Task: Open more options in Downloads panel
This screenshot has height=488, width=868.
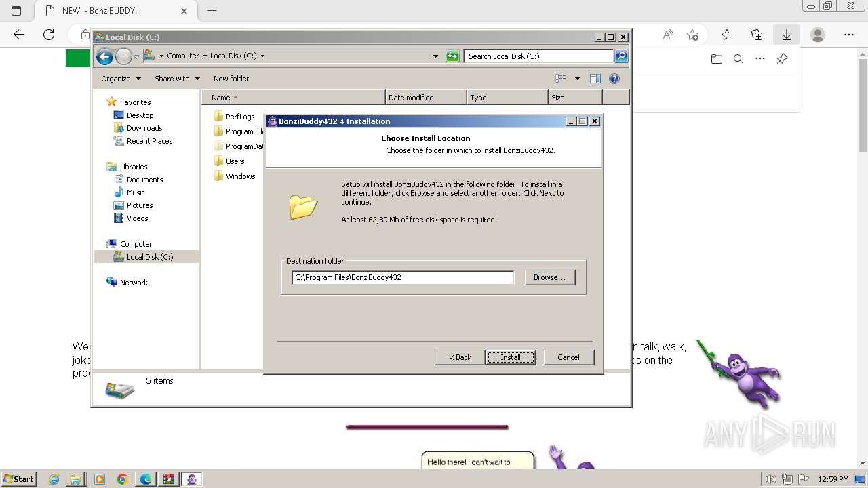Action: [760, 59]
